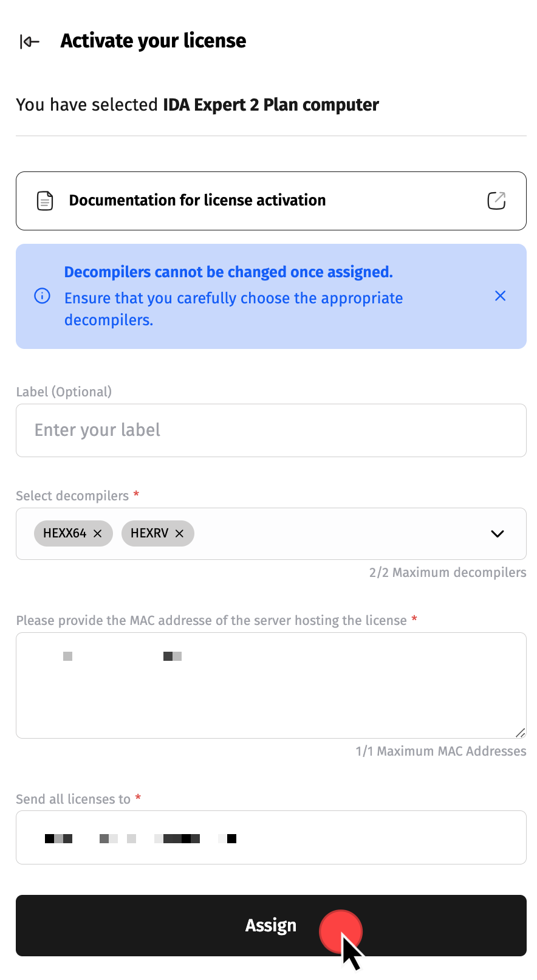Click the HEXRV chip label
Screen dimensions: 537x980
(x=149, y=534)
